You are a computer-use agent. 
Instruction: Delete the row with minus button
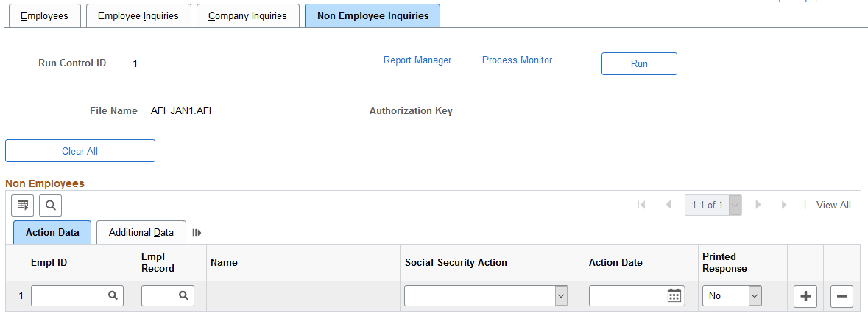[841, 296]
